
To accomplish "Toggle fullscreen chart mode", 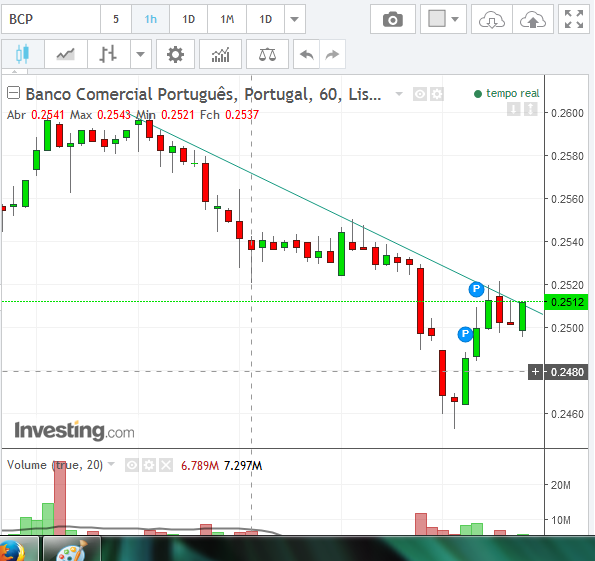I will (574, 19).
